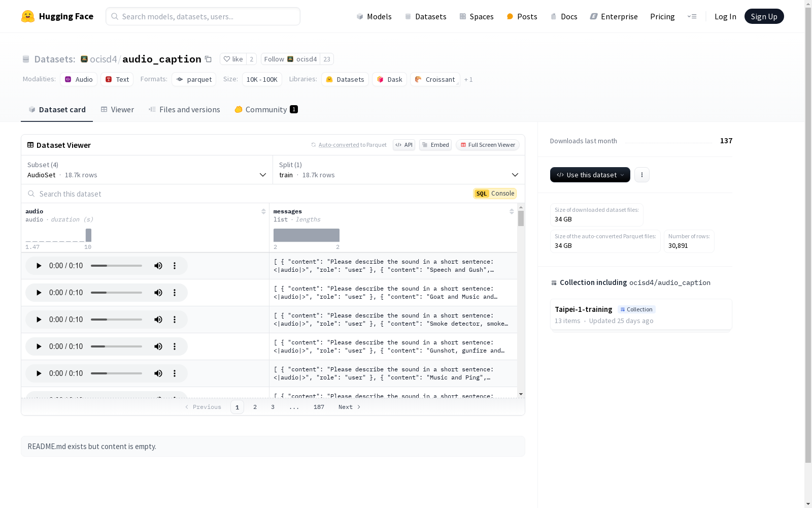Select the Audio modality tag
Image resolution: width=812 pixels, height=508 pixels.
pos(79,79)
